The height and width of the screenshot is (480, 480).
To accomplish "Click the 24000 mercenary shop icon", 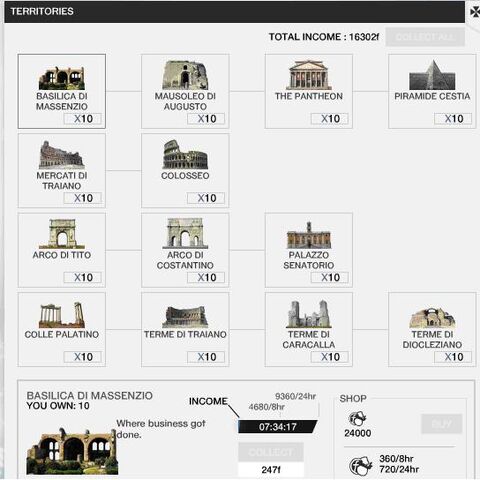I will 357,419.
